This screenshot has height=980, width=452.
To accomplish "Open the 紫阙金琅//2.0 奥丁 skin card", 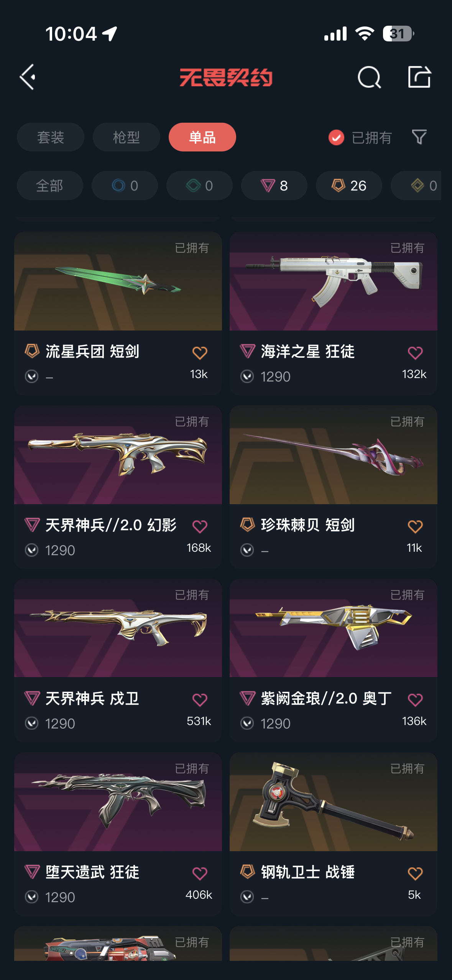I will click(334, 660).
